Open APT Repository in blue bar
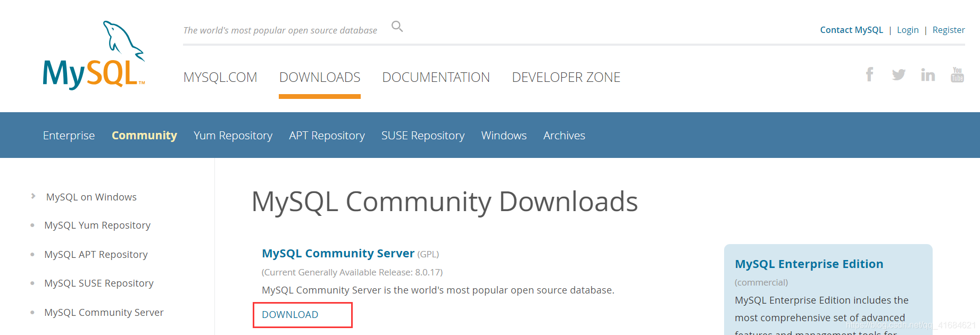Image resolution: width=980 pixels, height=335 pixels. point(327,136)
